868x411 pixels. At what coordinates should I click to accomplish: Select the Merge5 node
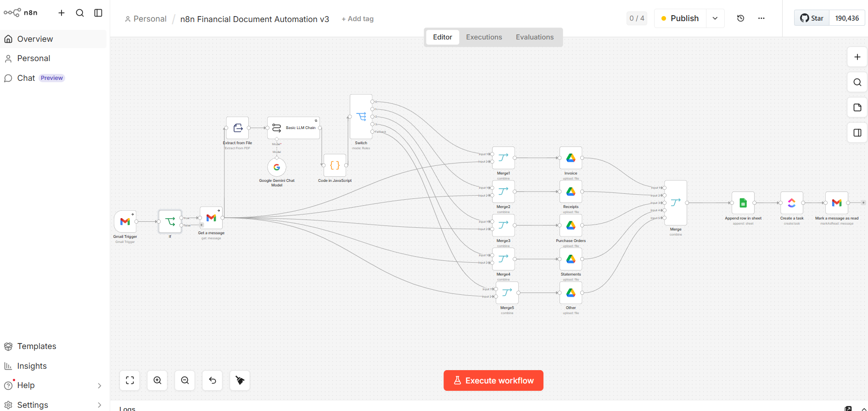point(507,293)
